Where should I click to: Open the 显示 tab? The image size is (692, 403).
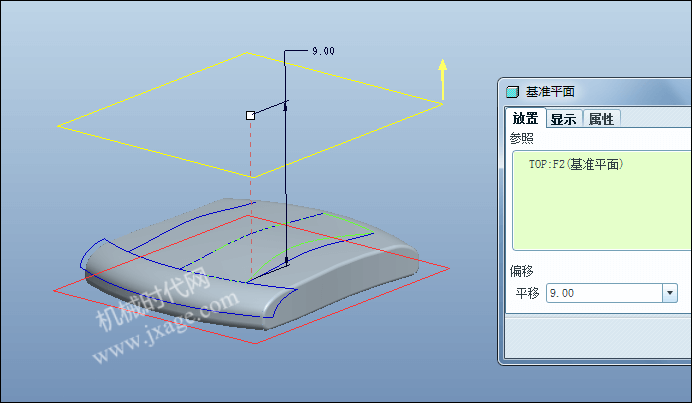pyautogui.click(x=564, y=119)
